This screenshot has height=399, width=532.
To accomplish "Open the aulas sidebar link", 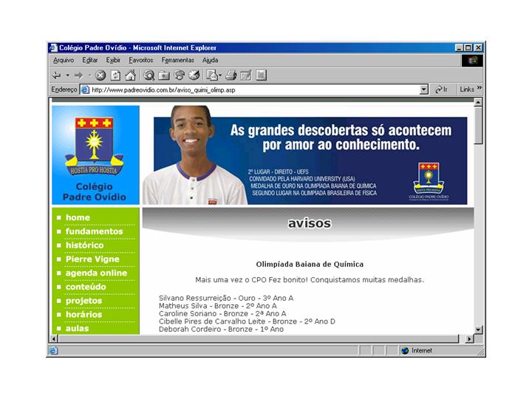I will click(x=77, y=328).
